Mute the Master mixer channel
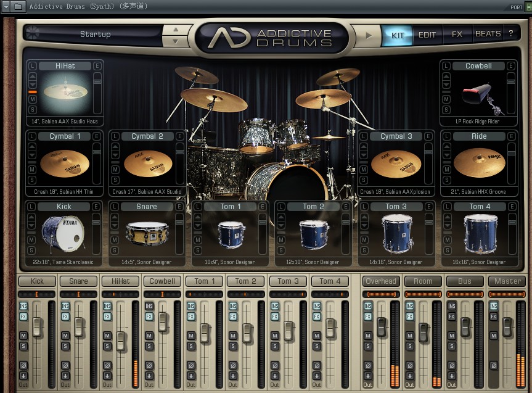The image size is (532, 393). tap(494, 336)
